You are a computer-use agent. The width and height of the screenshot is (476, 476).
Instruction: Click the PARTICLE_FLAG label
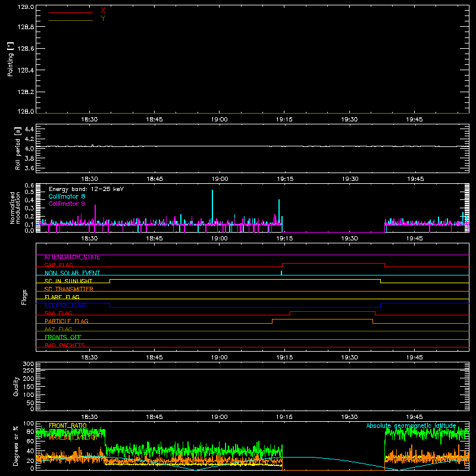click(67, 321)
